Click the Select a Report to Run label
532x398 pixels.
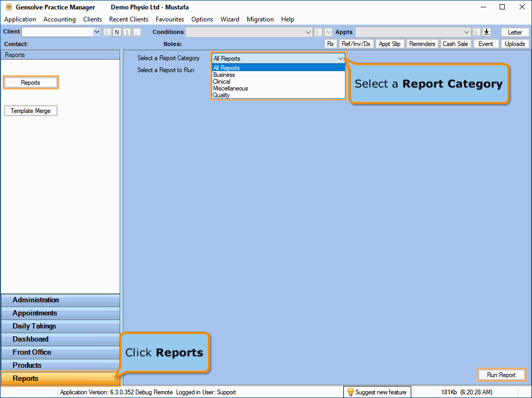click(166, 70)
